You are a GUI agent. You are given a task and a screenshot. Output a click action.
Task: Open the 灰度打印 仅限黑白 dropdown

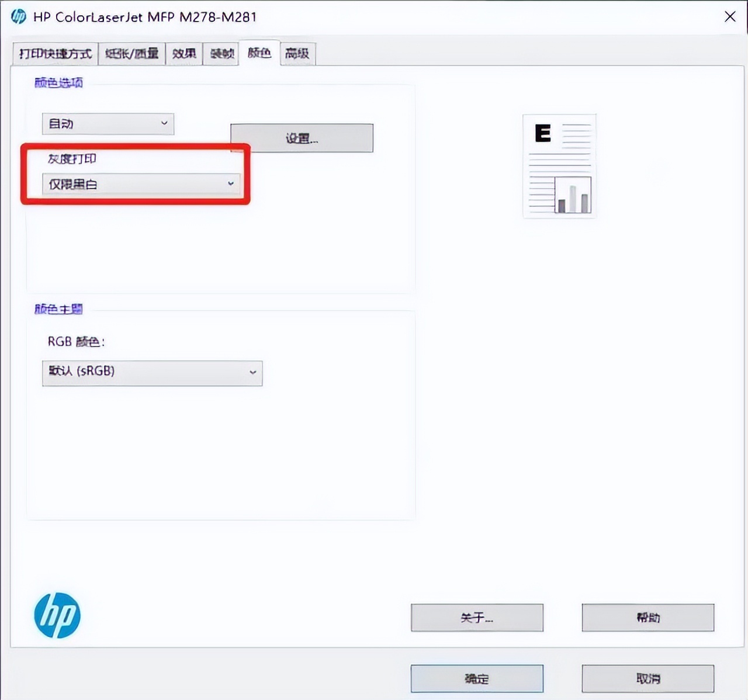click(141, 184)
